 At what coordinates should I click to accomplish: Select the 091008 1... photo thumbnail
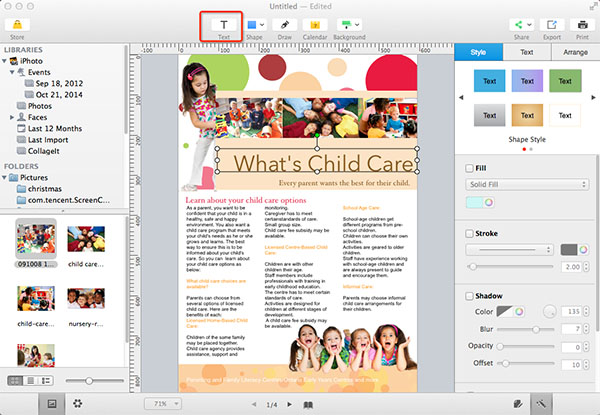36,239
